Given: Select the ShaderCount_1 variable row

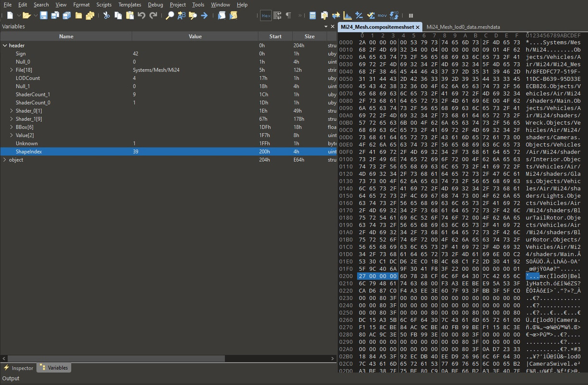Looking at the screenshot, I should click(168, 94).
